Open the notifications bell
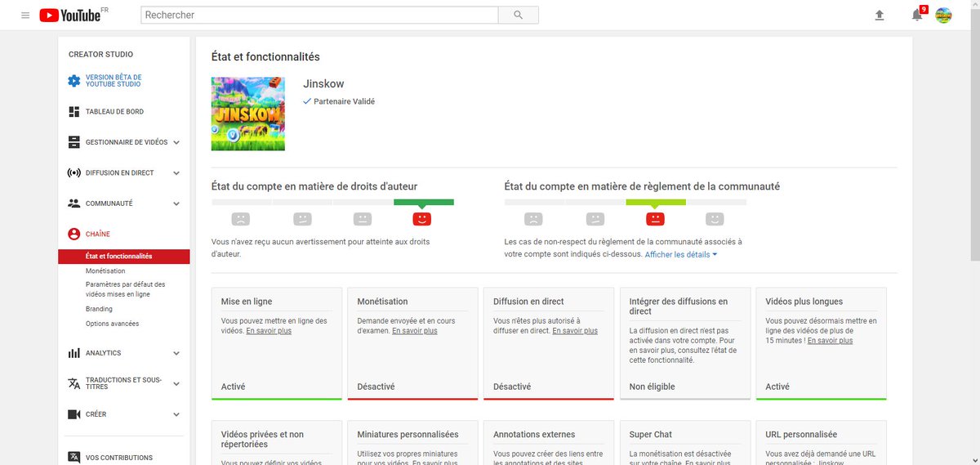This screenshot has width=980, height=465. coord(917,15)
